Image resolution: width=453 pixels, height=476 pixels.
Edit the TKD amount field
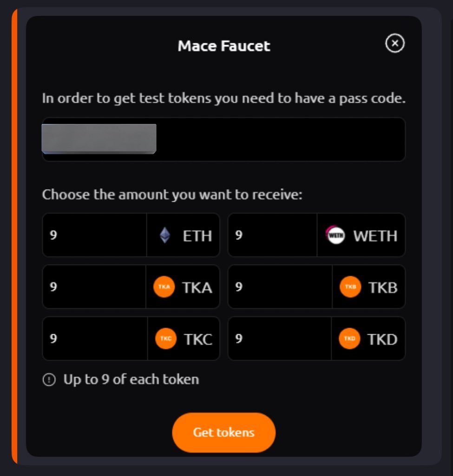click(x=280, y=338)
